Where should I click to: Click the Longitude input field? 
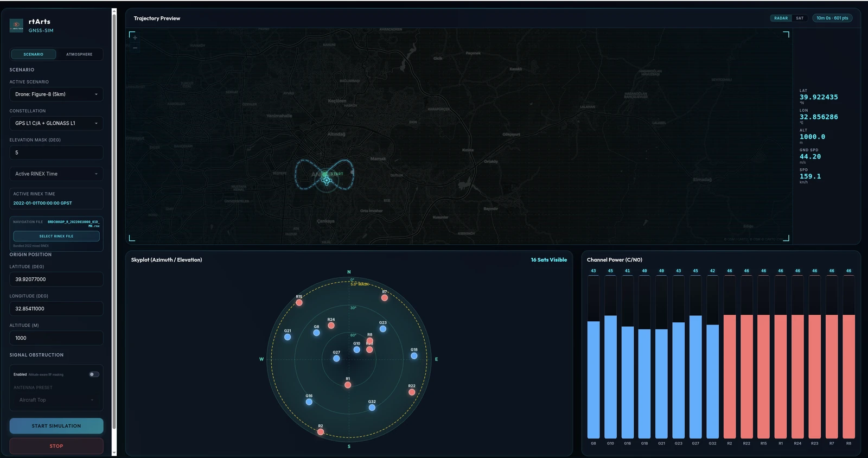(56, 309)
